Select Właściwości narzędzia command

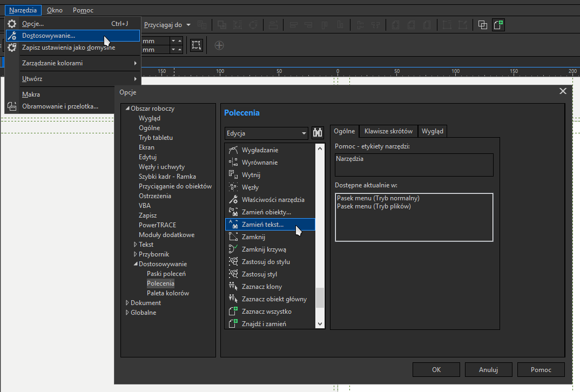[x=269, y=200]
